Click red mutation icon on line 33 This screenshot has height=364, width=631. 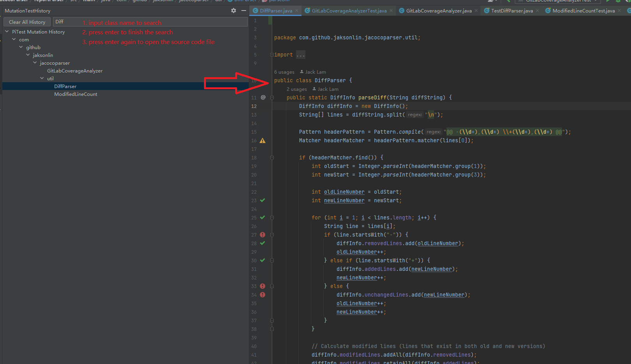click(262, 286)
